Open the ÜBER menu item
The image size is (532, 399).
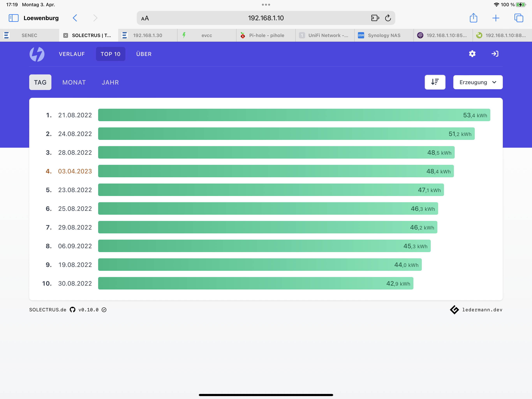[144, 54]
